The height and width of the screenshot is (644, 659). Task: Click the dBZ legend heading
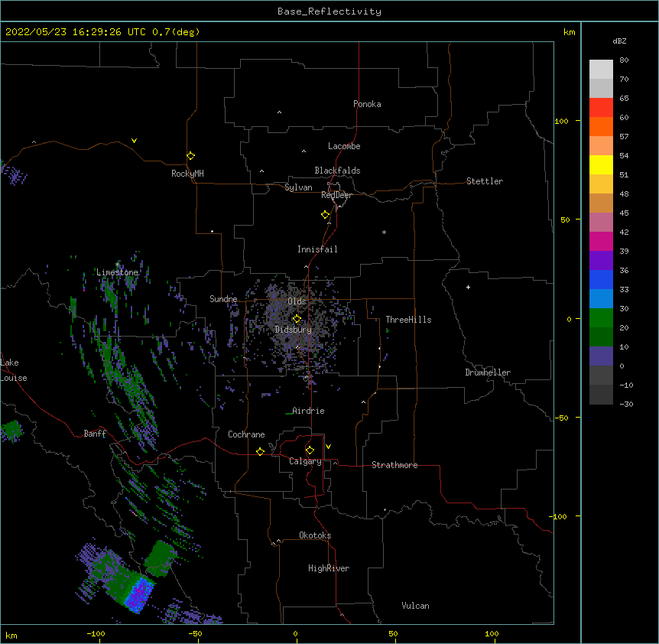pos(619,41)
